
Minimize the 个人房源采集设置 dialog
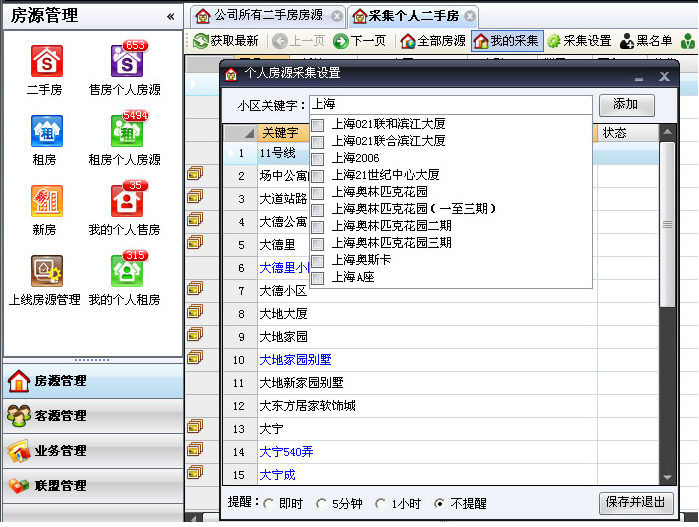click(x=639, y=78)
